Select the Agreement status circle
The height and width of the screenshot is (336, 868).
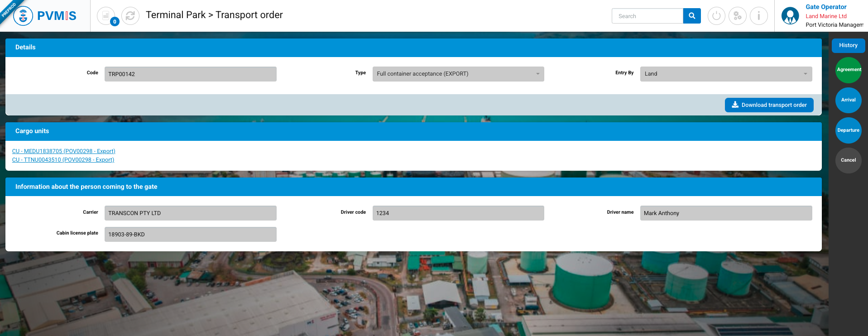[848, 70]
